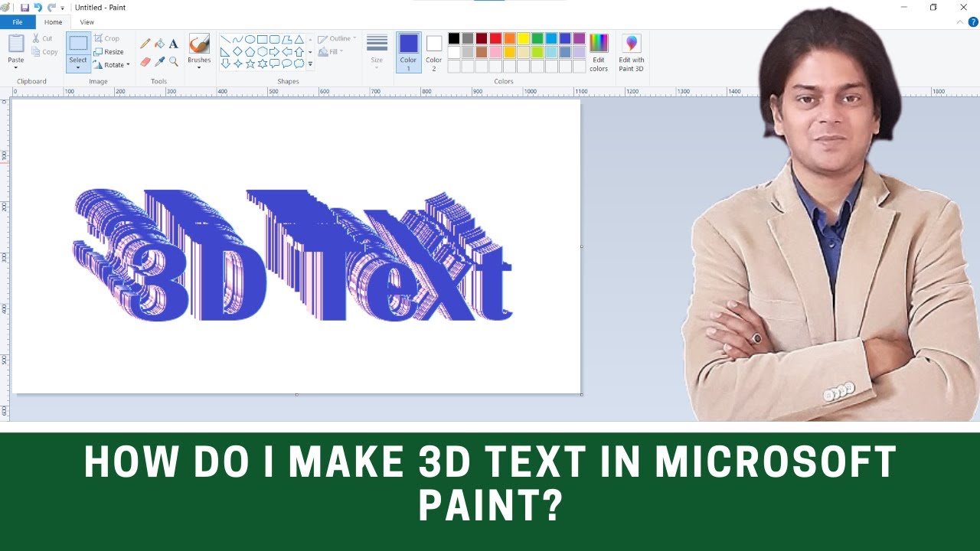Choose the Rounded rectangle shape
980x551 pixels.
click(274, 39)
